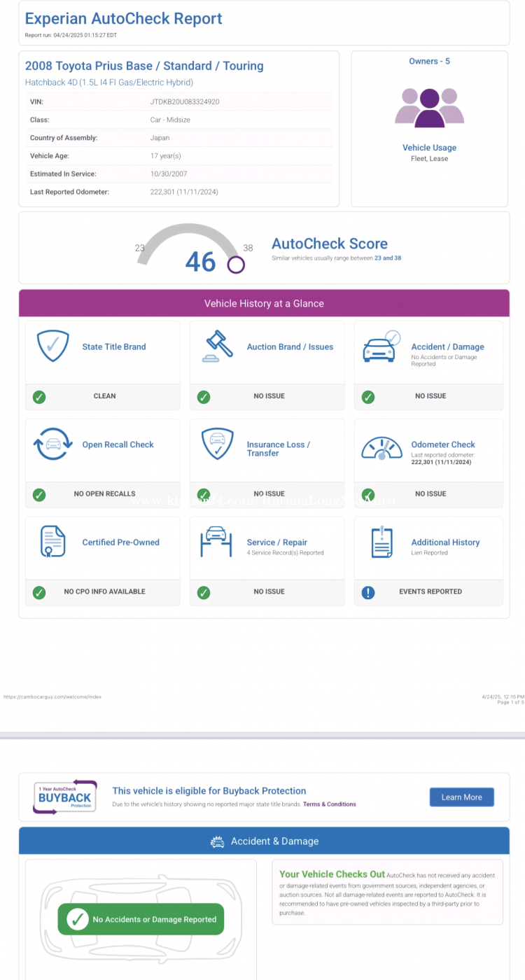The width and height of the screenshot is (525, 980).
Task: Click the Vehicle Age value 17 year(s)
Action: [166, 156]
